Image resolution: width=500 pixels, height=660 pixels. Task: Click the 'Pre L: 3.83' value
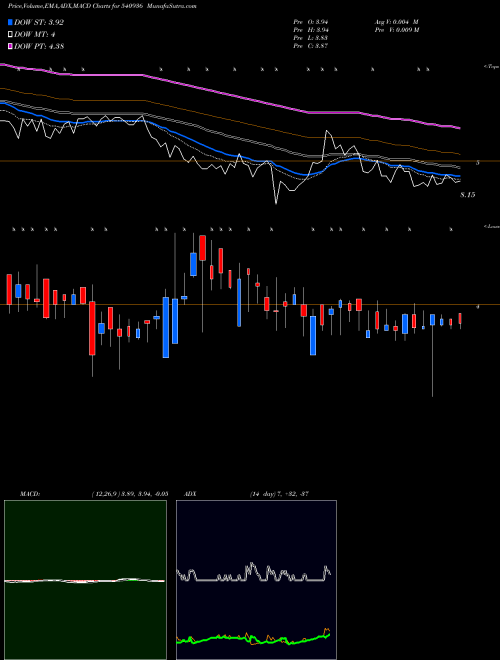click(311, 38)
